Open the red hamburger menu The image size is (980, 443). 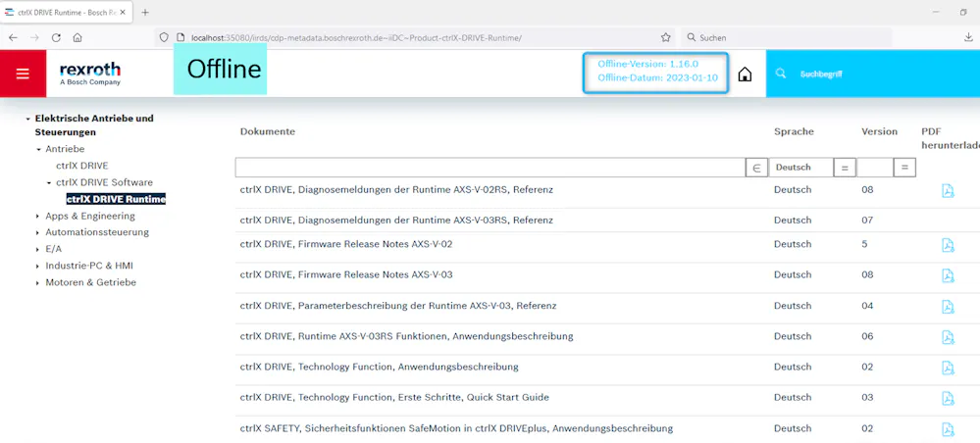coord(23,74)
